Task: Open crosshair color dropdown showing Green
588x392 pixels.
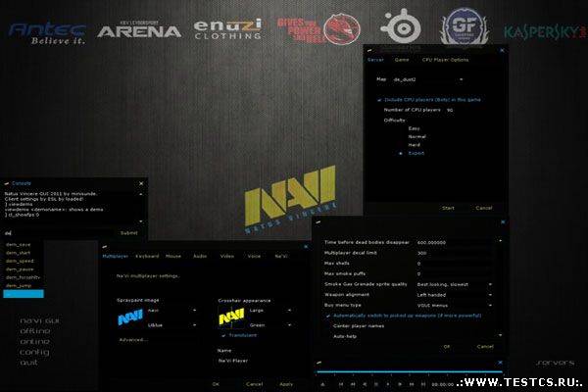Action: [270, 325]
